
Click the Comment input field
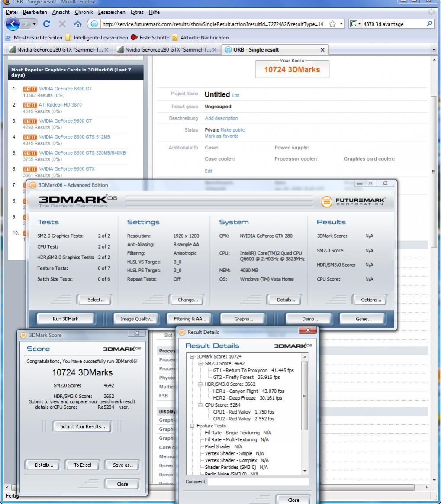(x=258, y=481)
